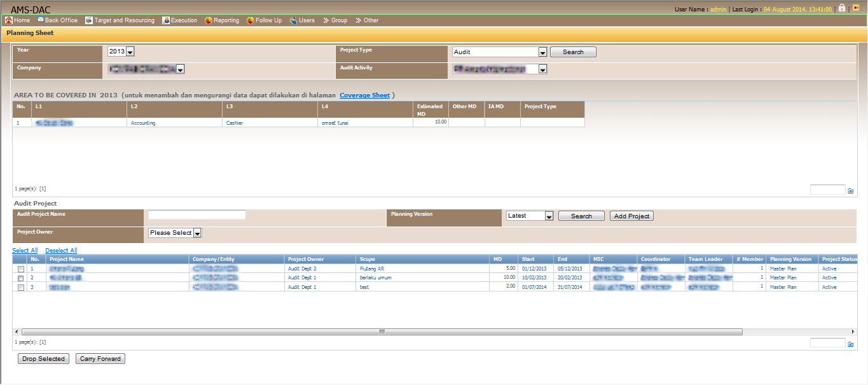Tick the checkbox for project row 2
The height and width of the screenshot is (385, 868).
pos(21,278)
